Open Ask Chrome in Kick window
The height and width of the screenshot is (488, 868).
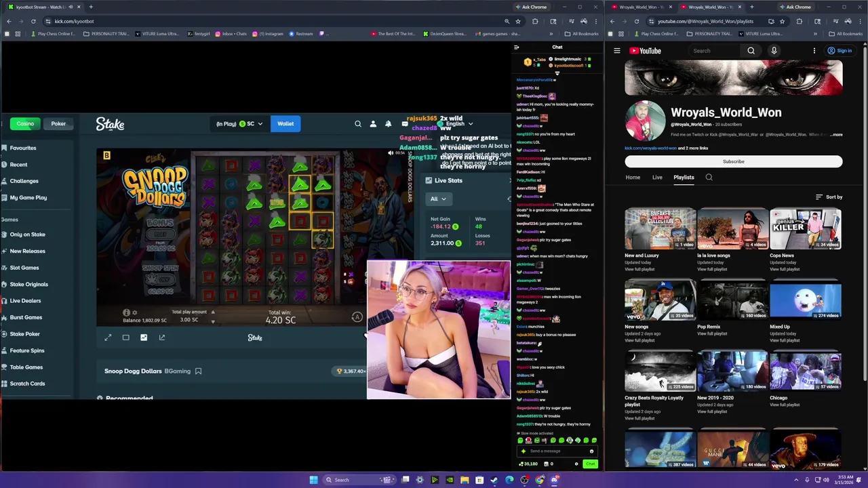[x=530, y=7]
